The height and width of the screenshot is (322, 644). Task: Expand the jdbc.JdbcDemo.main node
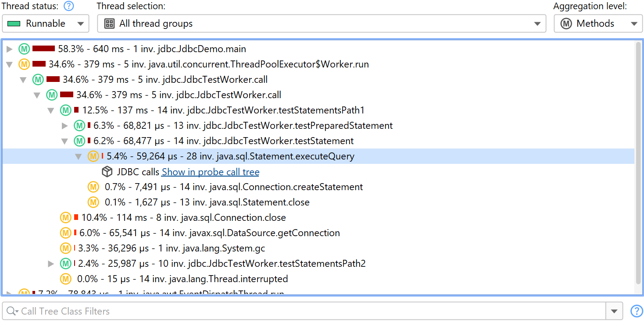pos(10,49)
